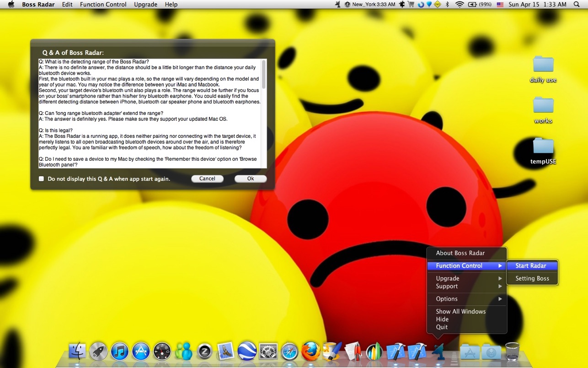The image size is (588, 368).
Task: Launch Google Earth from the dock
Action: click(x=247, y=352)
